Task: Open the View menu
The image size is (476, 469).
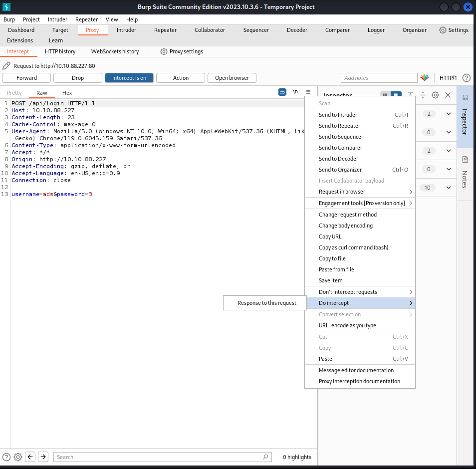Action: (112, 19)
